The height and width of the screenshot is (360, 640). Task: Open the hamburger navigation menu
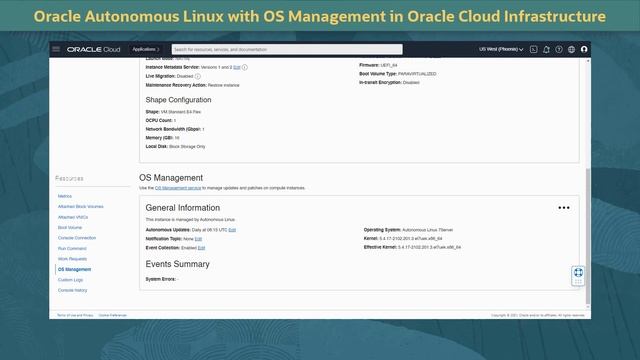(56, 49)
